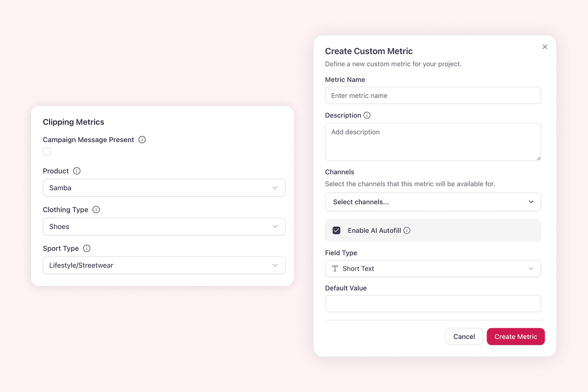Disable the Enable AI Autofill checkbox
The image size is (588, 392).
click(336, 230)
